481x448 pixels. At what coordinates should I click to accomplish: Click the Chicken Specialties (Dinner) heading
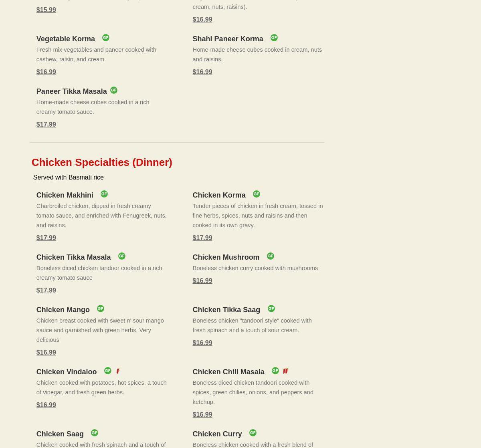pos(102,162)
